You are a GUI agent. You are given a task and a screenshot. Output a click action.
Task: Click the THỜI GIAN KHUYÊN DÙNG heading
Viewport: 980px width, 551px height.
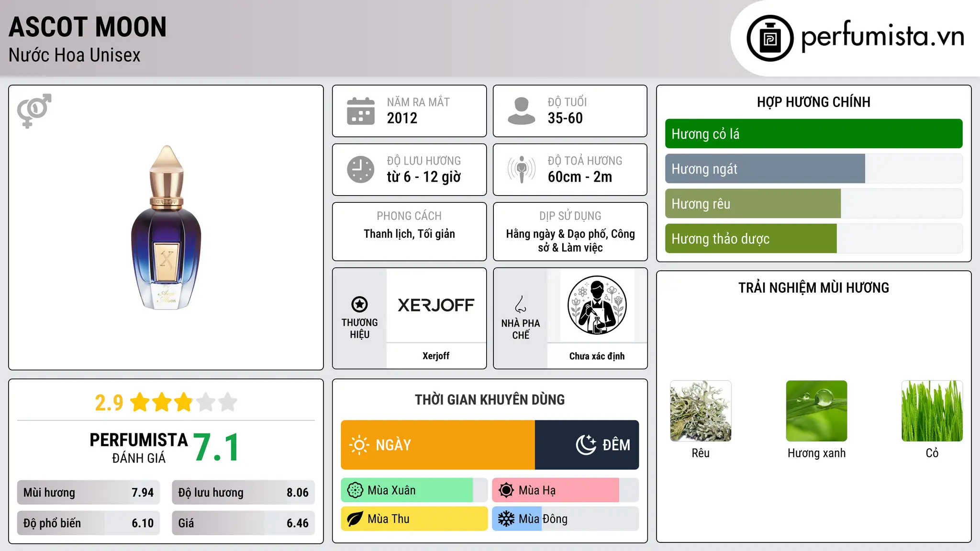click(490, 399)
